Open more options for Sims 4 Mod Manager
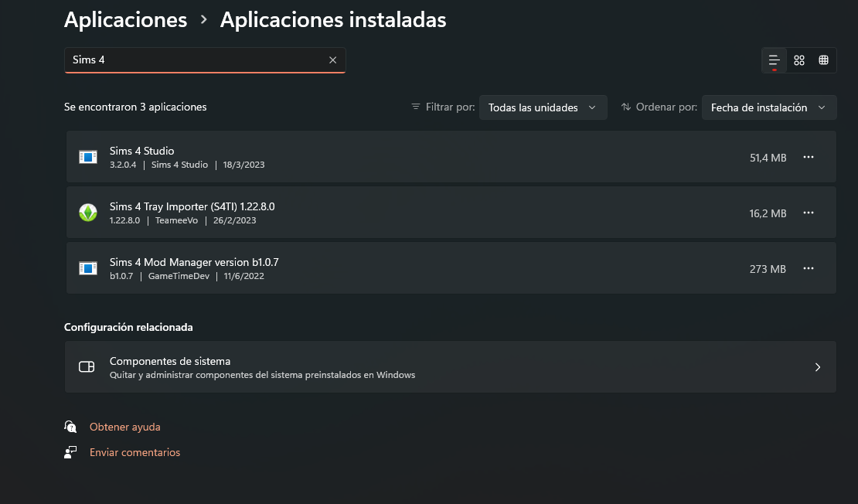This screenshot has width=858, height=504. point(809,269)
